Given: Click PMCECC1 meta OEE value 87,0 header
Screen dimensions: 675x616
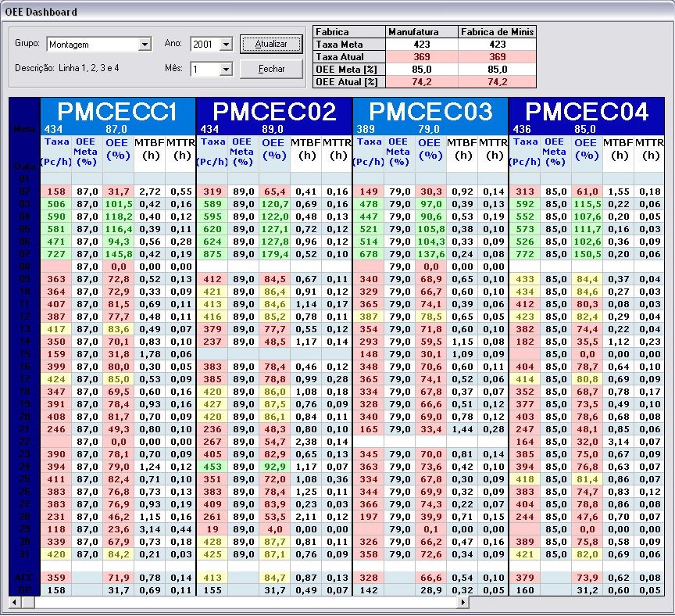Looking at the screenshot, I should 116,129.
